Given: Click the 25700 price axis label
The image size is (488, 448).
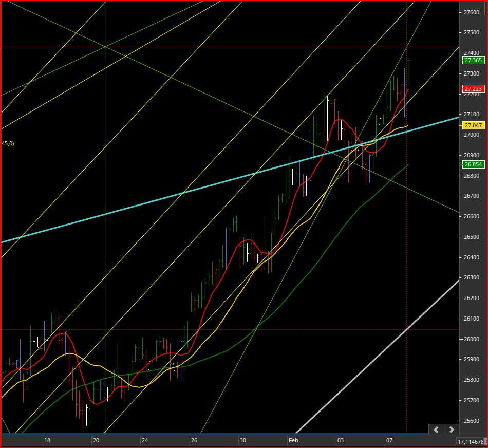Looking at the screenshot, I should click(472, 400).
